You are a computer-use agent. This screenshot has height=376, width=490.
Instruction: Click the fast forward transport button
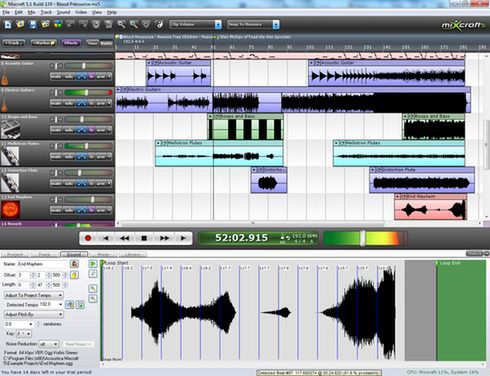pyautogui.click(x=164, y=238)
